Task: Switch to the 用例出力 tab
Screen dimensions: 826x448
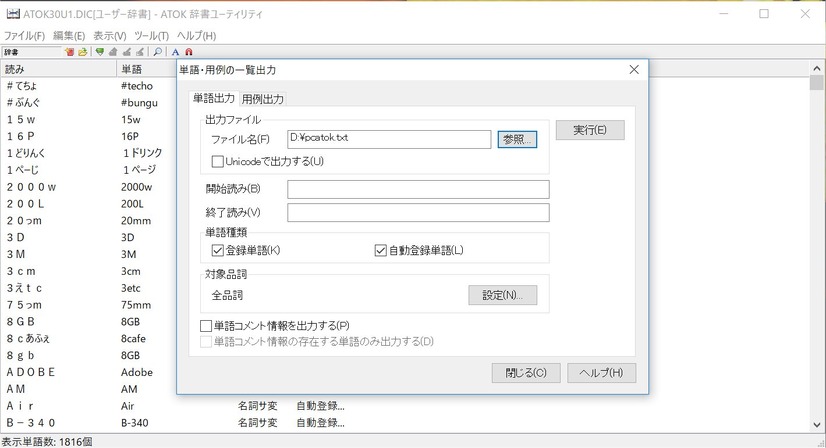Action: [x=262, y=99]
